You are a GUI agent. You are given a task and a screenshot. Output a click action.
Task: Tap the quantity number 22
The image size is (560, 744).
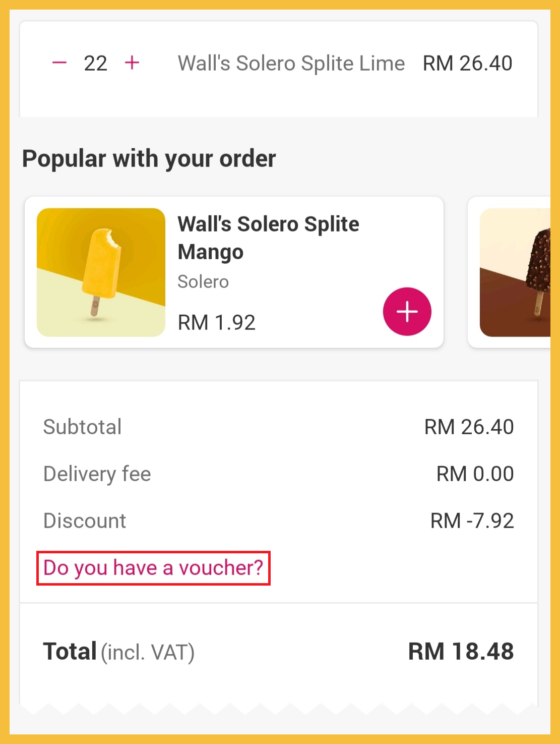(x=95, y=64)
